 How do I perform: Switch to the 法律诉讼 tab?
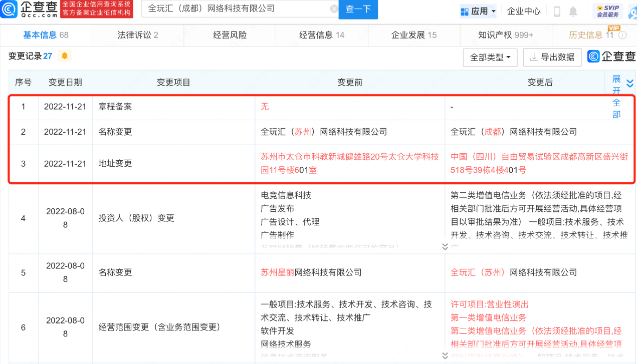click(x=138, y=35)
